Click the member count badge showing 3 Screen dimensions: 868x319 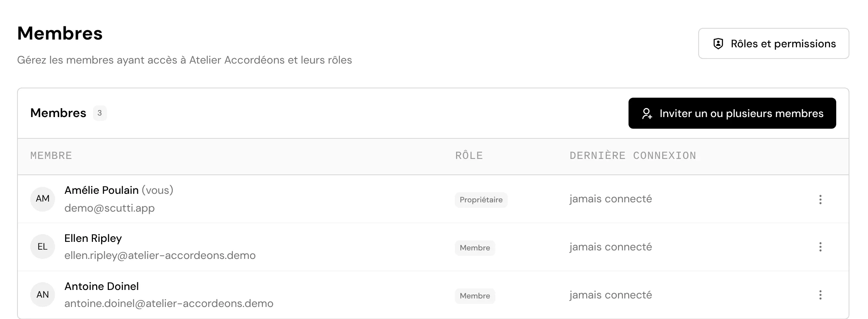(100, 113)
